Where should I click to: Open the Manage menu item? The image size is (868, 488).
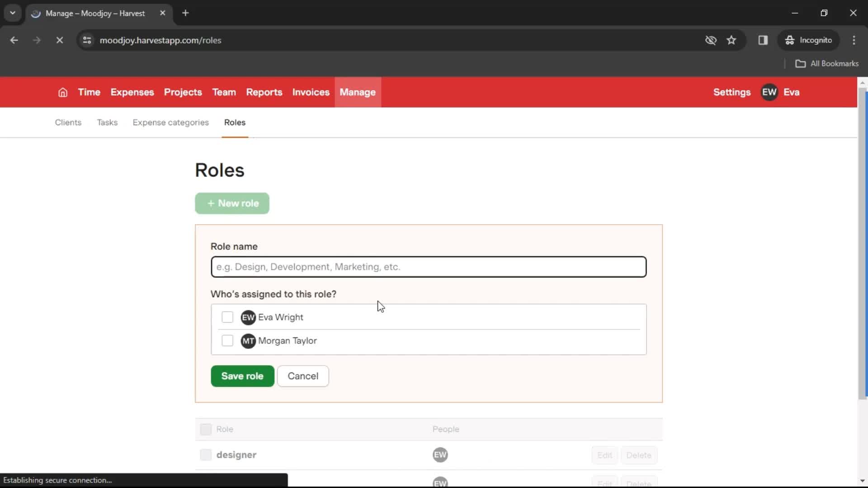pyautogui.click(x=358, y=92)
